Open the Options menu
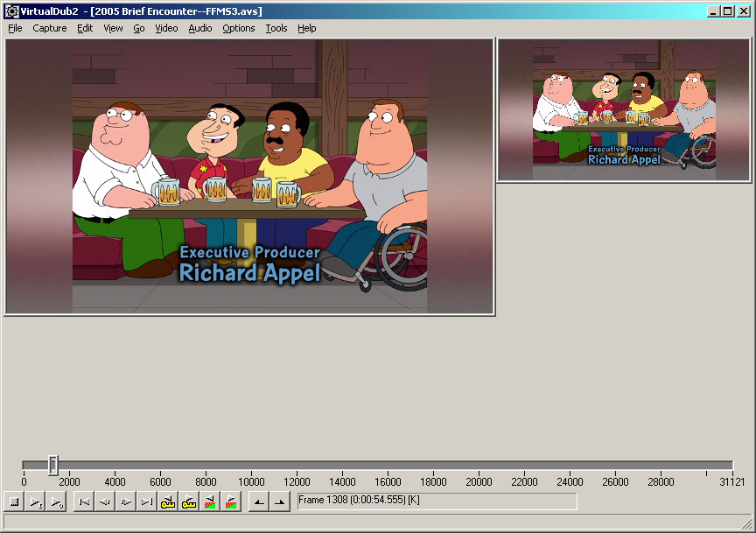 (239, 29)
